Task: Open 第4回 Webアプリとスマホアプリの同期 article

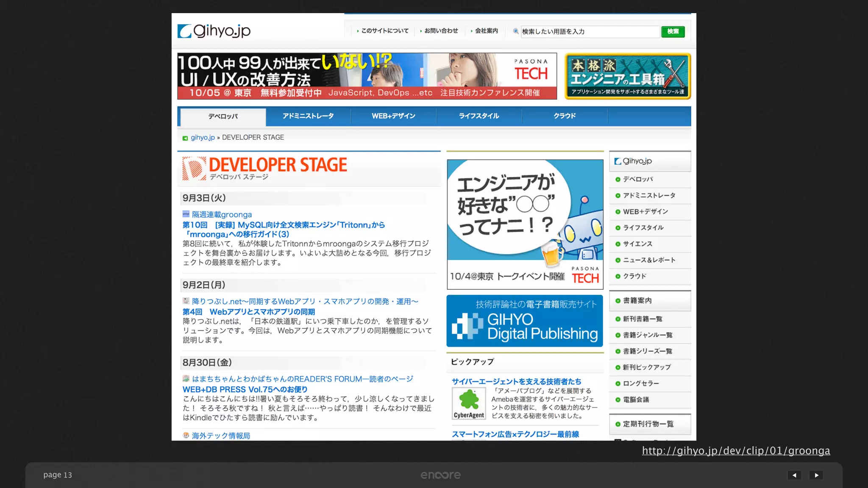Action: point(249,312)
